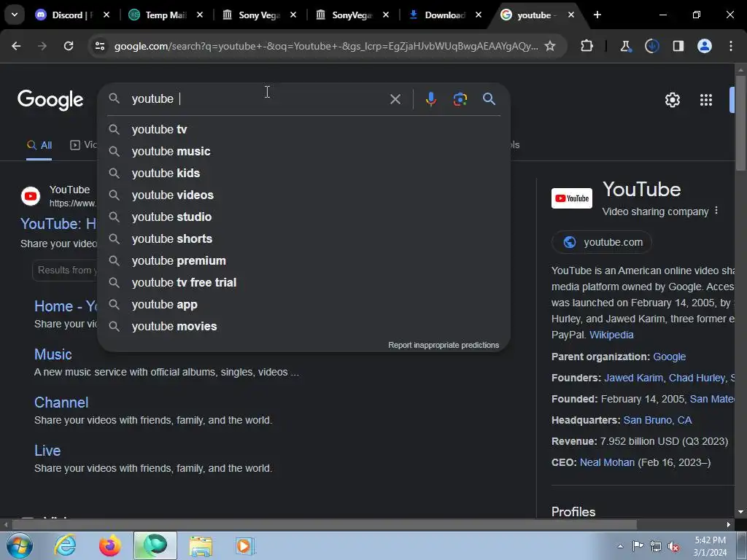Viewport: 747px width, 560px height.
Task: Go back to previous page
Action: click(16, 46)
